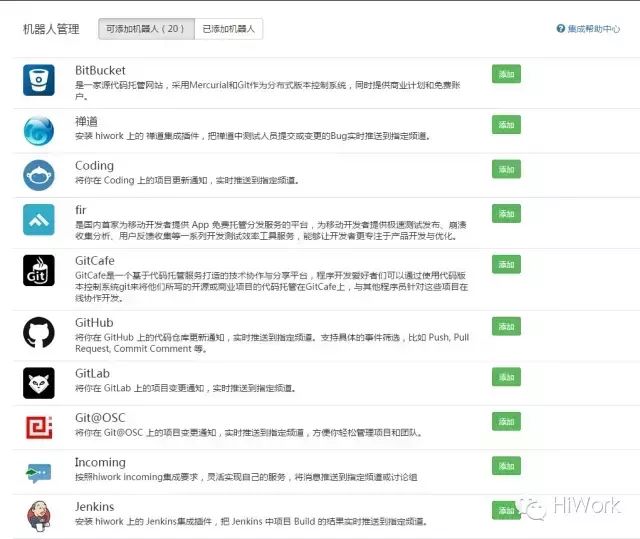
Task: Add the 禅道 robot with 添加
Action: tap(506, 124)
